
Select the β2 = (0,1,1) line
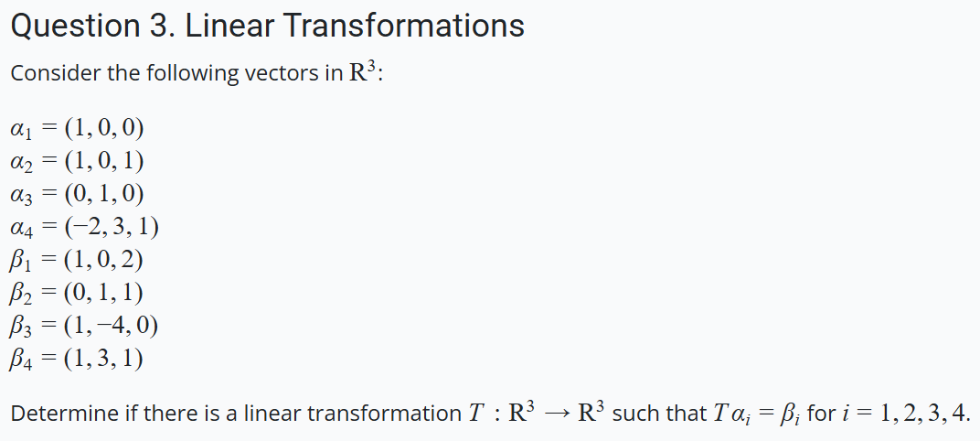pos(77,293)
